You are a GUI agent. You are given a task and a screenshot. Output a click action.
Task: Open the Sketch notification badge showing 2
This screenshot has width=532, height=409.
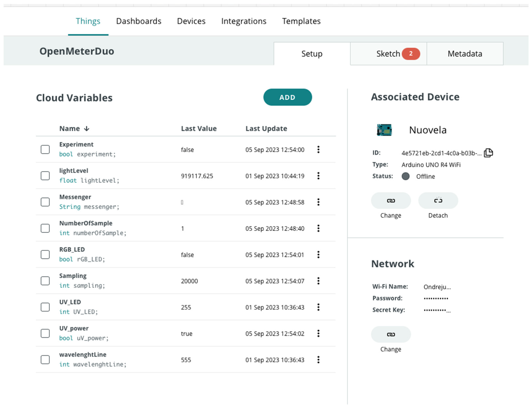[x=411, y=54]
